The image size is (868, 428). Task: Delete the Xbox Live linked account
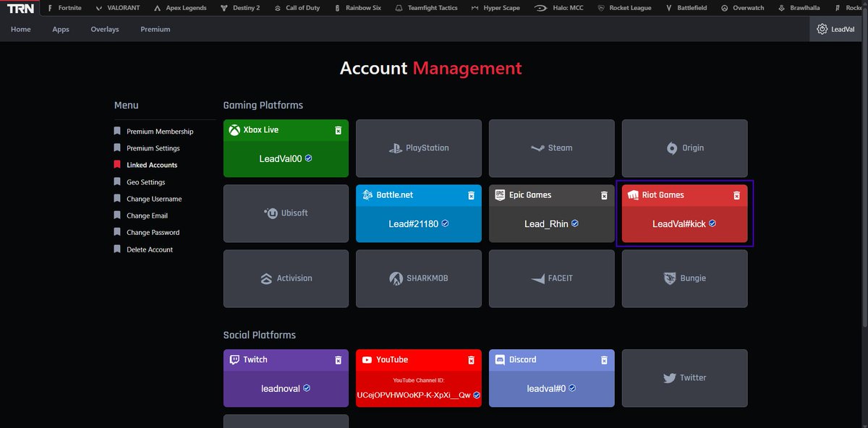click(338, 130)
